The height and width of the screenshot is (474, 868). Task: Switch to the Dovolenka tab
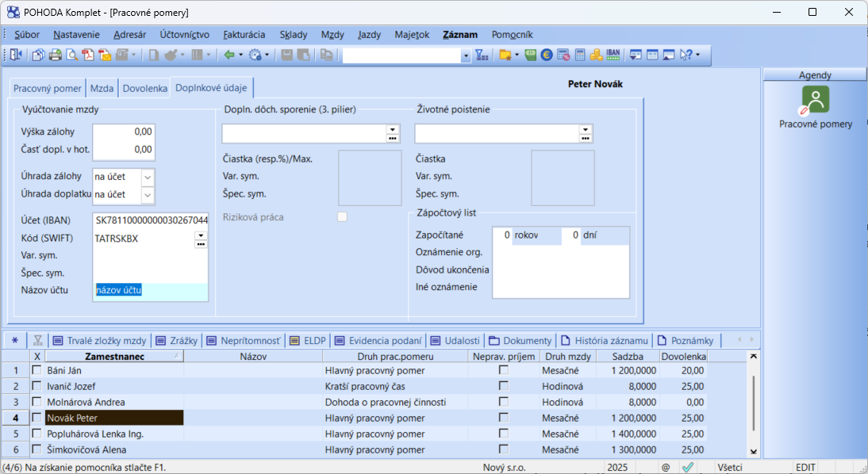pos(144,88)
